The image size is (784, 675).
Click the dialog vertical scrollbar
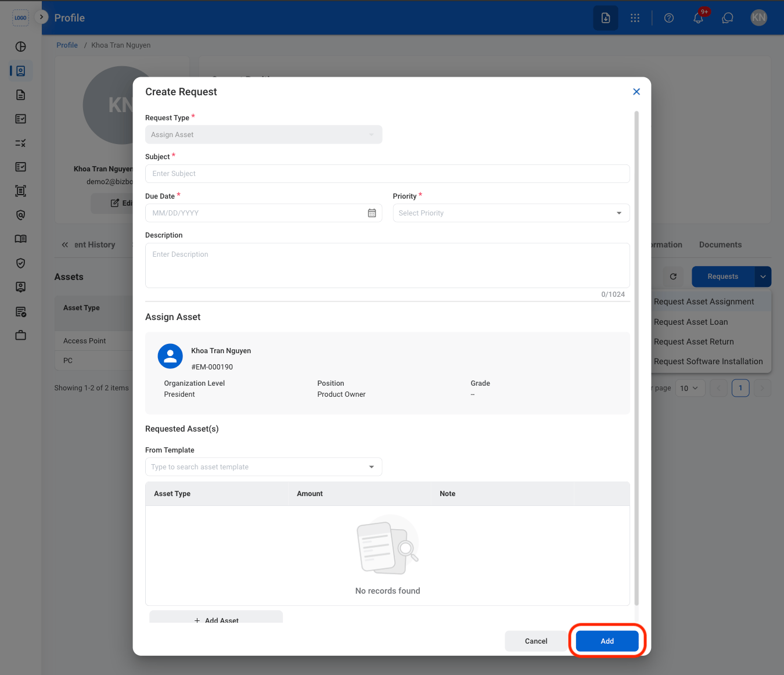(636, 358)
